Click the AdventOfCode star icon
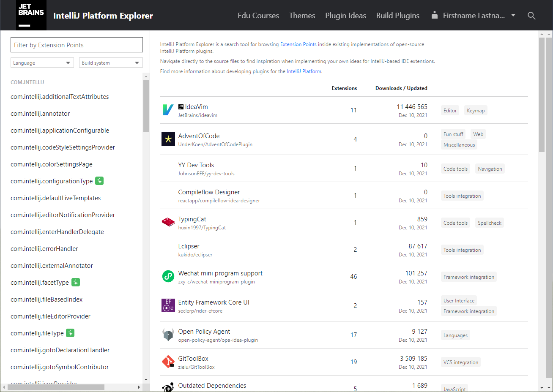 tap(168, 139)
